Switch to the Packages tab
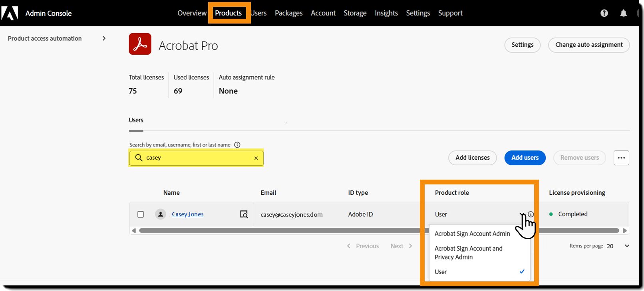The image size is (644, 291). 288,13
